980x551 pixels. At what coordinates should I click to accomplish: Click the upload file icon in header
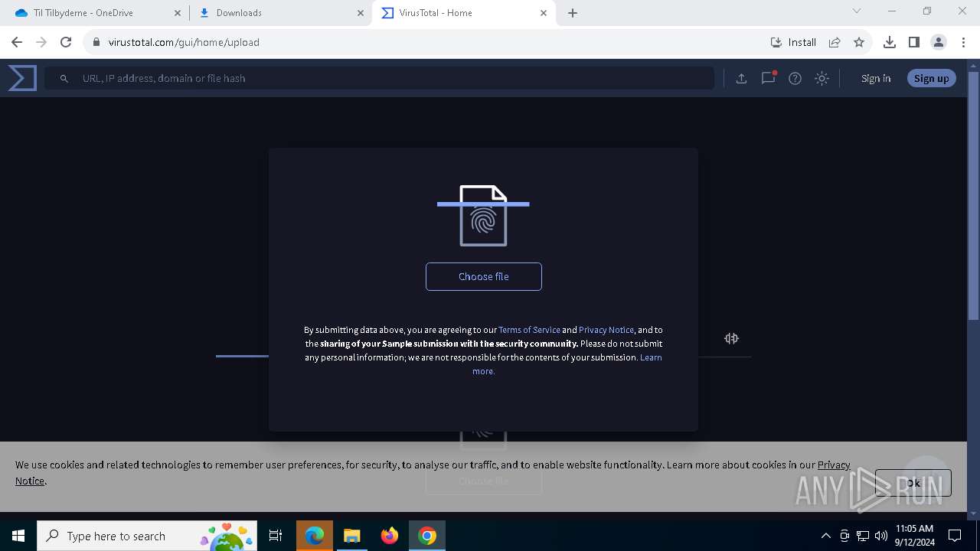click(x=741, y=78)
